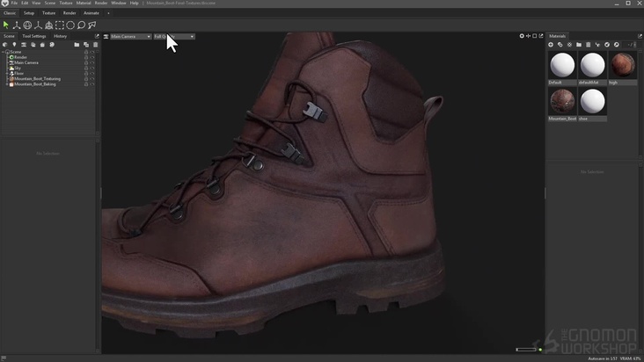
Task: Lock the Sky object
Action: (x=86, y=68)
